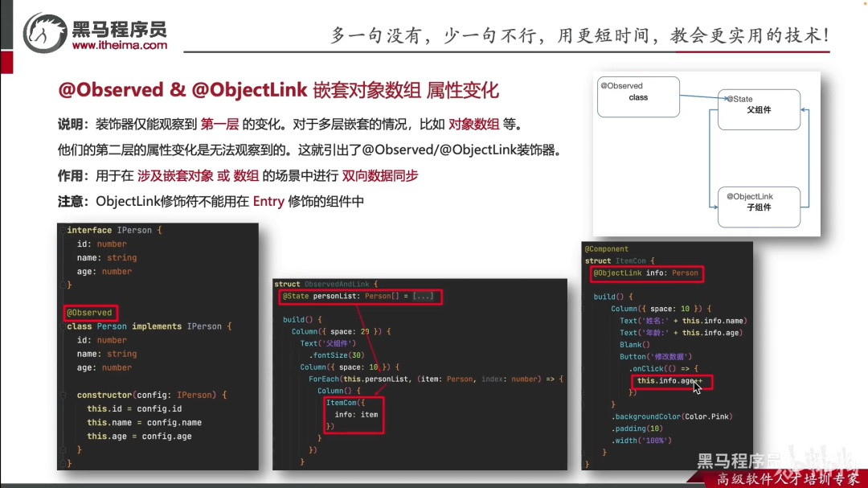Click the @ObjectLink info: Person box
The image size is (868, 488).
(x=646, y=273)
